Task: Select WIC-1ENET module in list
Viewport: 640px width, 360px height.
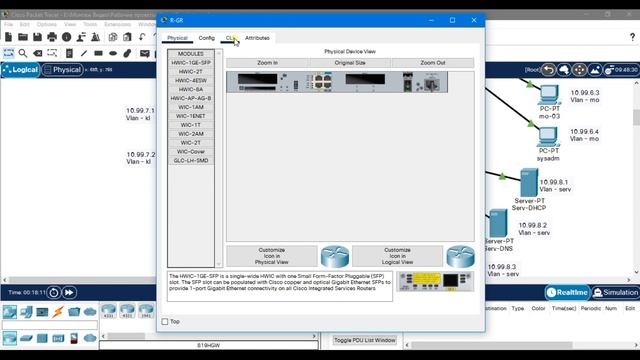Action: click(x=191, y=116)
